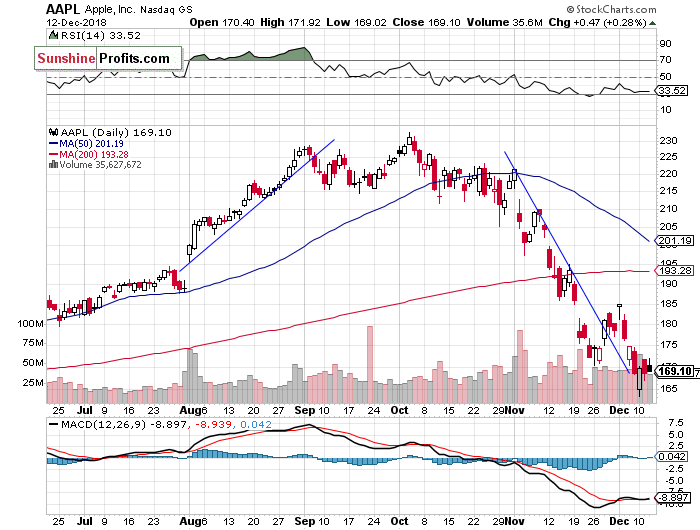This screenshot has width=700, height=530.
Task: Click the Low 169.02 value
Action: [356, 22]
